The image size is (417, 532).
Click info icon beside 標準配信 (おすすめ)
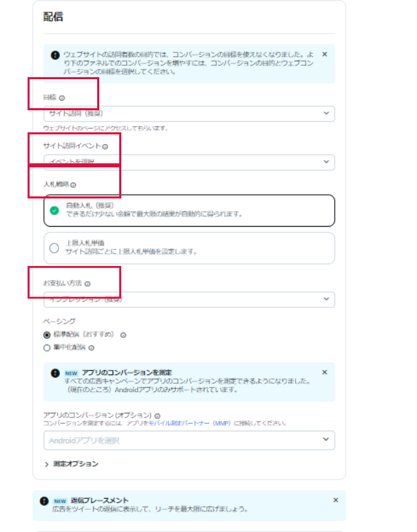[x=123, y=335]
